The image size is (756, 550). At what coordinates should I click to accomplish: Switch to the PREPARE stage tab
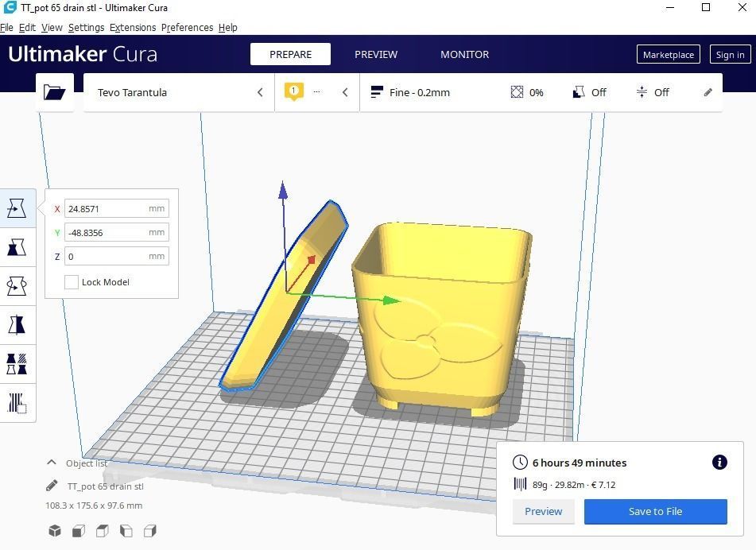pyautogui.click(x=290, y=54)
